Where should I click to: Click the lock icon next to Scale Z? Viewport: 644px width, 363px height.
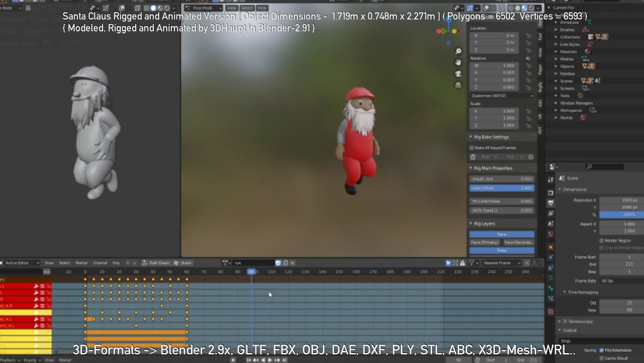pos(528,126)
